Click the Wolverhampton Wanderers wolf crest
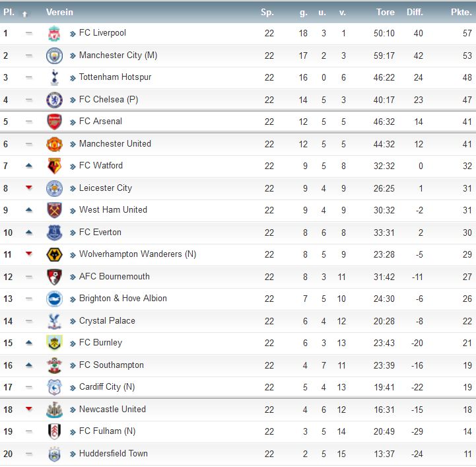 (x=54, y=254)
